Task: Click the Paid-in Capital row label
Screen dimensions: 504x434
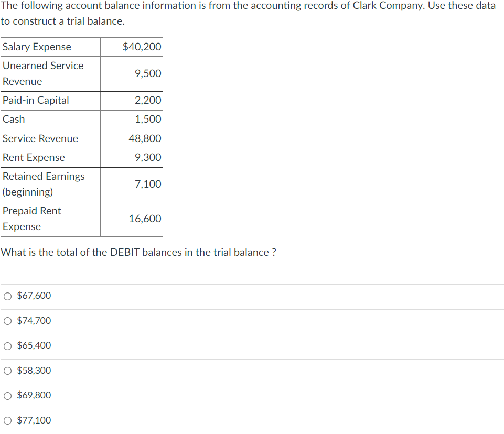Action: pos(36,100)
